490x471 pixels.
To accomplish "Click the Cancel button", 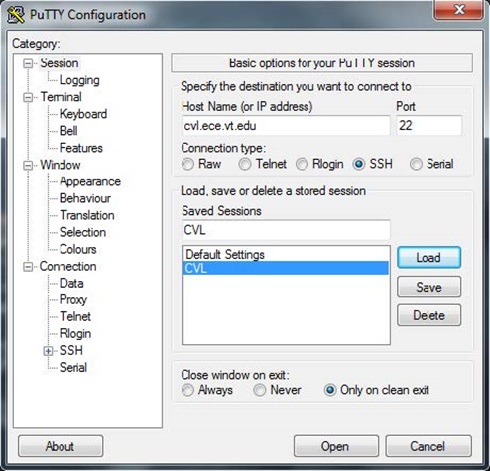I will [x=429, y=446].
